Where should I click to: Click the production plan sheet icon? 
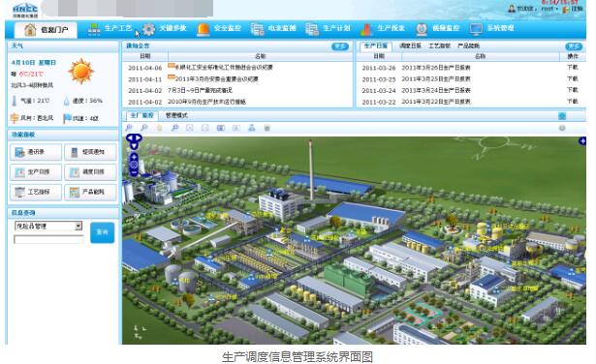coord(312,29)
